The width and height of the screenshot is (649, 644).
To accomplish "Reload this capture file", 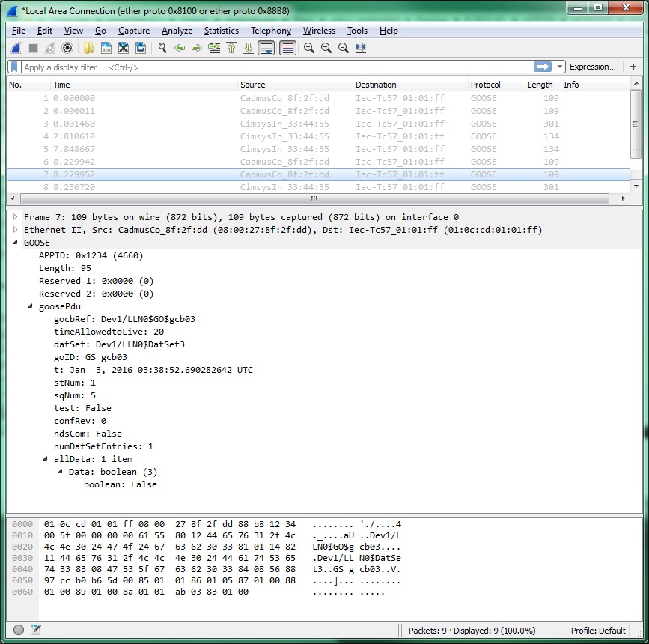I will (141, 48).
